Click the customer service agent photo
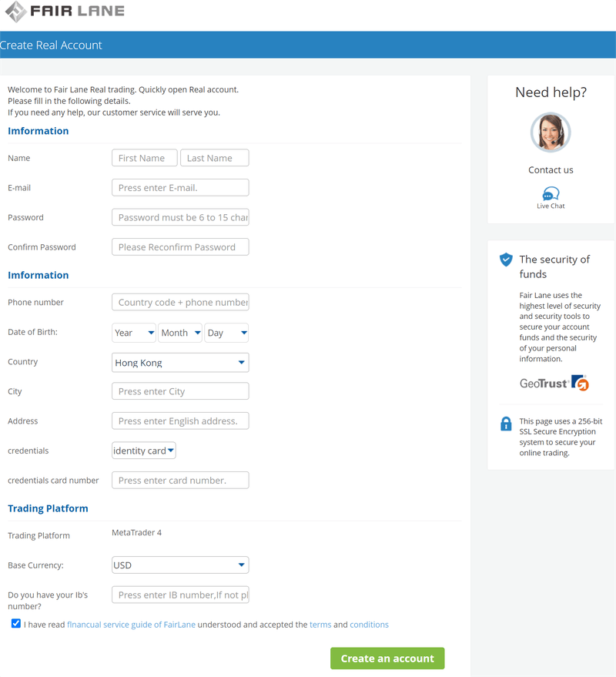This screenshot has width=616, height=677. coord(551,132)
